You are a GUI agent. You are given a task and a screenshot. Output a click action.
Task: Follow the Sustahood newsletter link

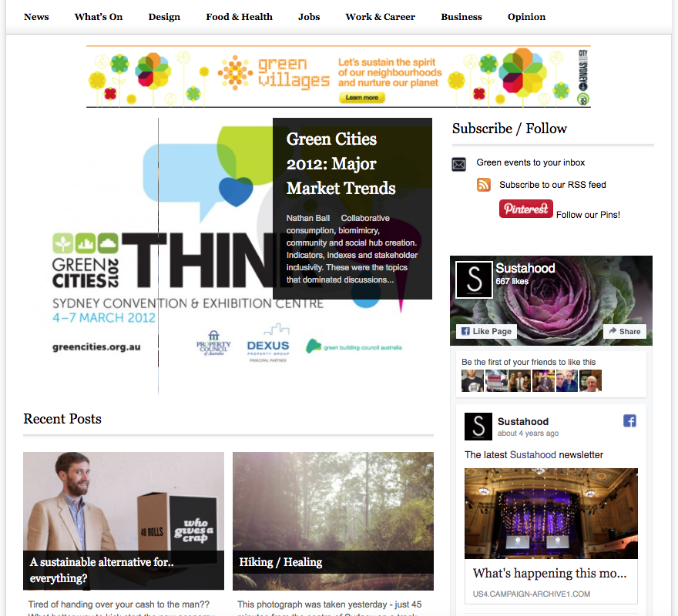pyautogui.click(x=532, y=455)
